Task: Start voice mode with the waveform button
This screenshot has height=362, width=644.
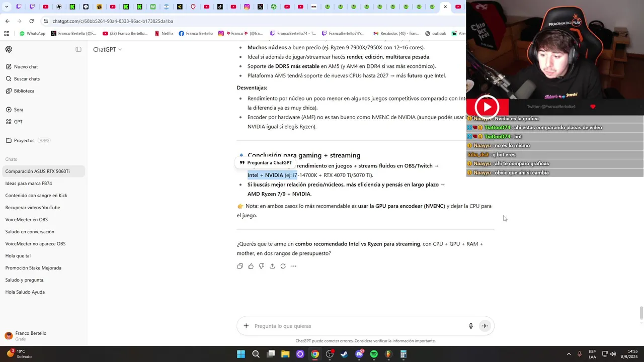Action: coord(485,326)
